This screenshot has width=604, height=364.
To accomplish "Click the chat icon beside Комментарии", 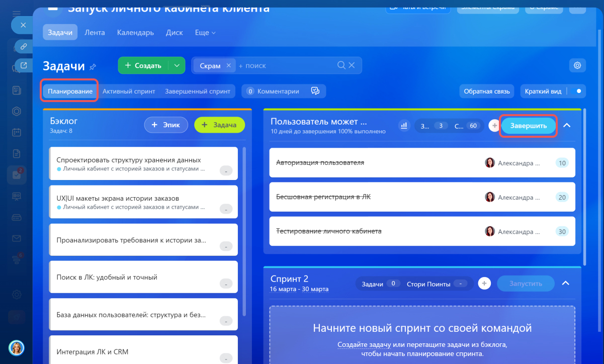I will (x=315, y=91).
